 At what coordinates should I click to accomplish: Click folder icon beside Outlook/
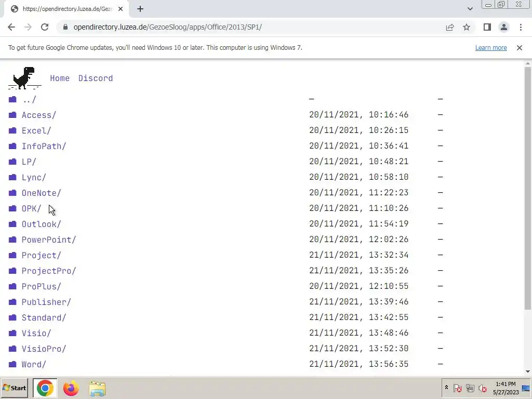[x=12, y=224]
